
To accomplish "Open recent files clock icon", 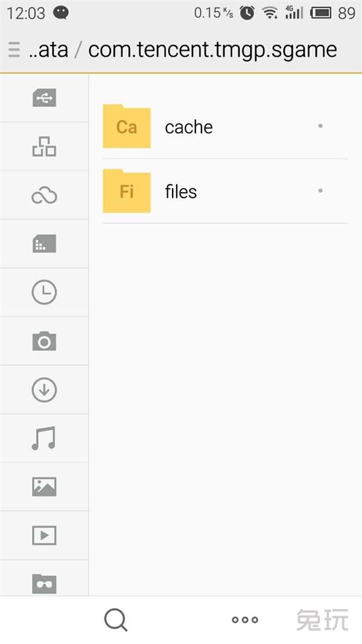I will click(x=44, y=292).
